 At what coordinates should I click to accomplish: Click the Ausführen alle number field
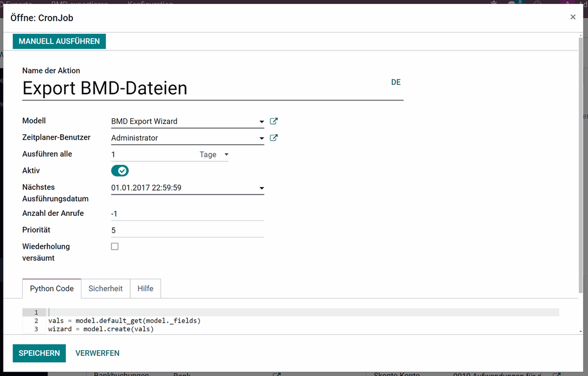152,154
